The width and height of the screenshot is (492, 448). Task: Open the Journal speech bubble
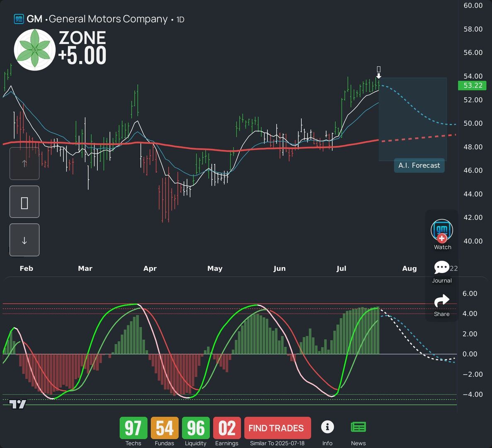pos(441,268)
